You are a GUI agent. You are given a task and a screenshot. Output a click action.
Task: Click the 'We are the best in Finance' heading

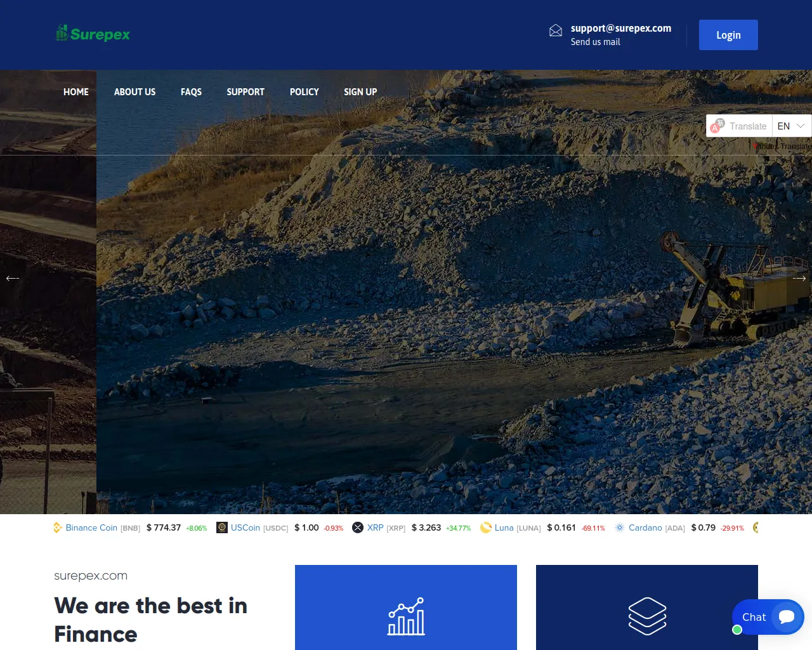(151, 620)
